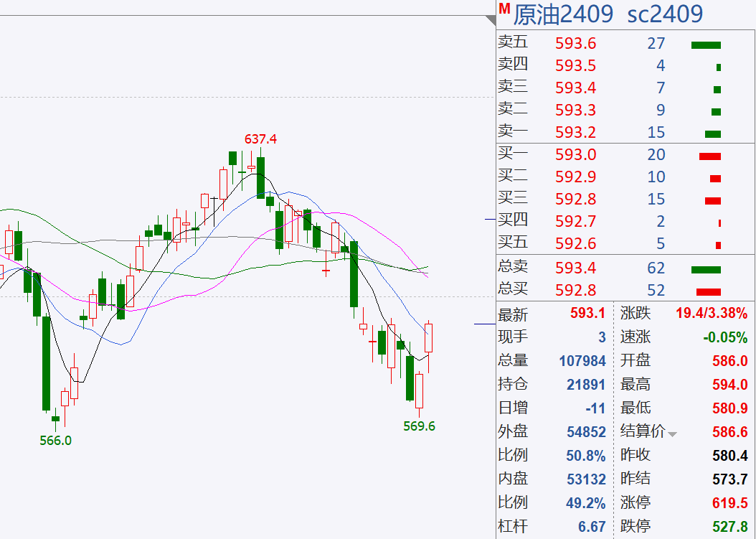This screenshot has height=539, width=756.
Task: Select the 买五 price 592.6
Action: pos(575,244)
